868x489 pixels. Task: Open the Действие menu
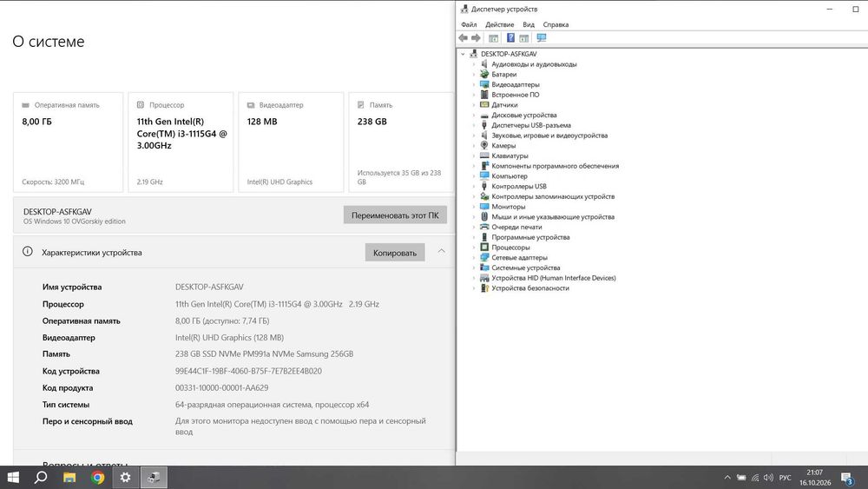[x=499, y=24]
